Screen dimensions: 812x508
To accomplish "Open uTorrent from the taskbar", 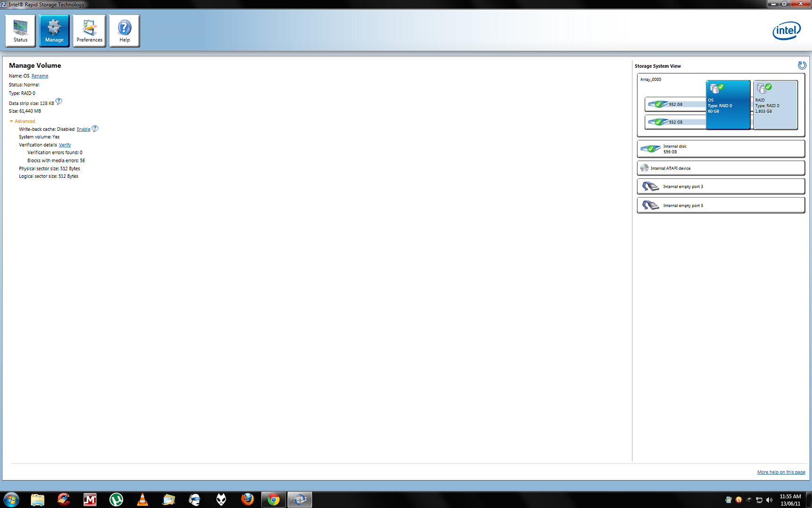I will [x=116, y=500].
